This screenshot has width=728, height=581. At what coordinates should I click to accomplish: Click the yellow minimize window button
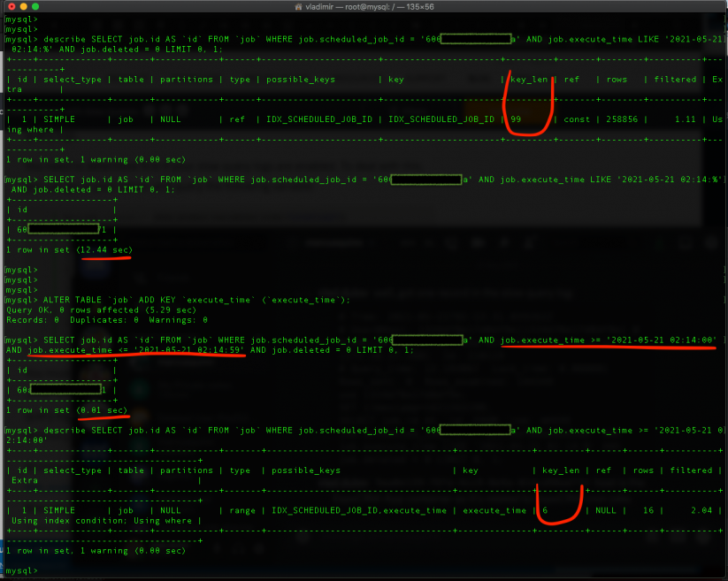click(x=23, y=6)
